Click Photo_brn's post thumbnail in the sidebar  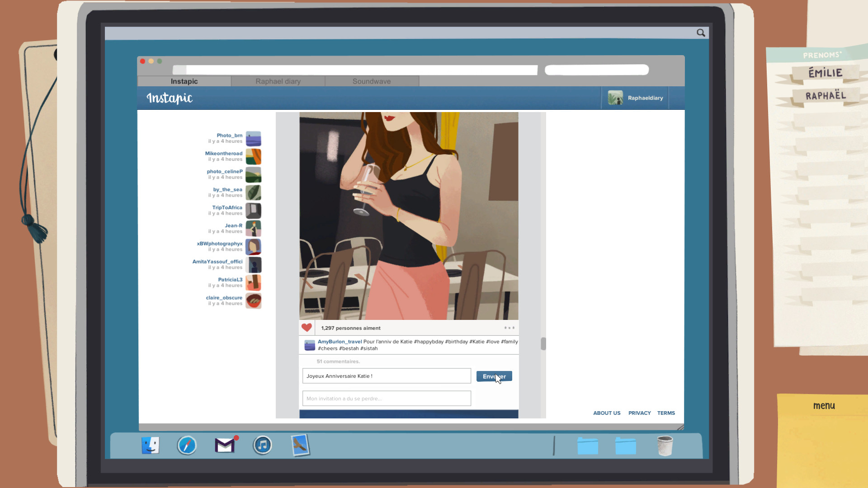254,138
